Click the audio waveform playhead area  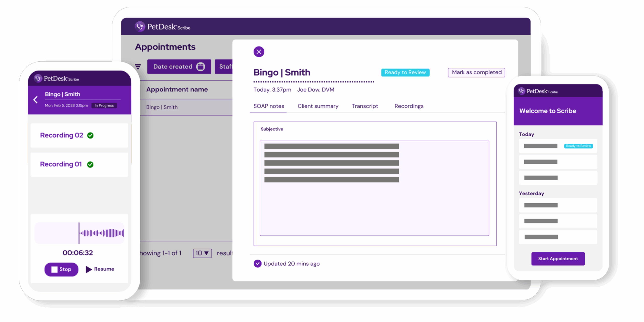point(79,233)
